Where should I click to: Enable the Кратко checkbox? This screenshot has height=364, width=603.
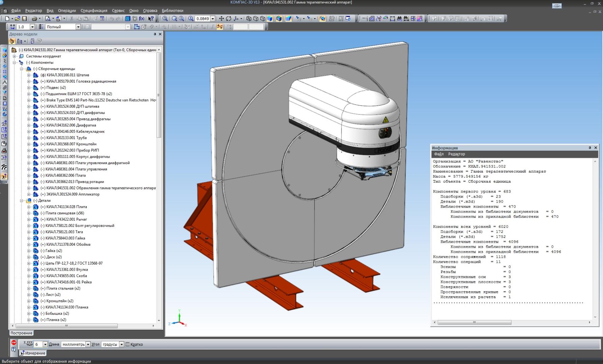pos(127,344)
